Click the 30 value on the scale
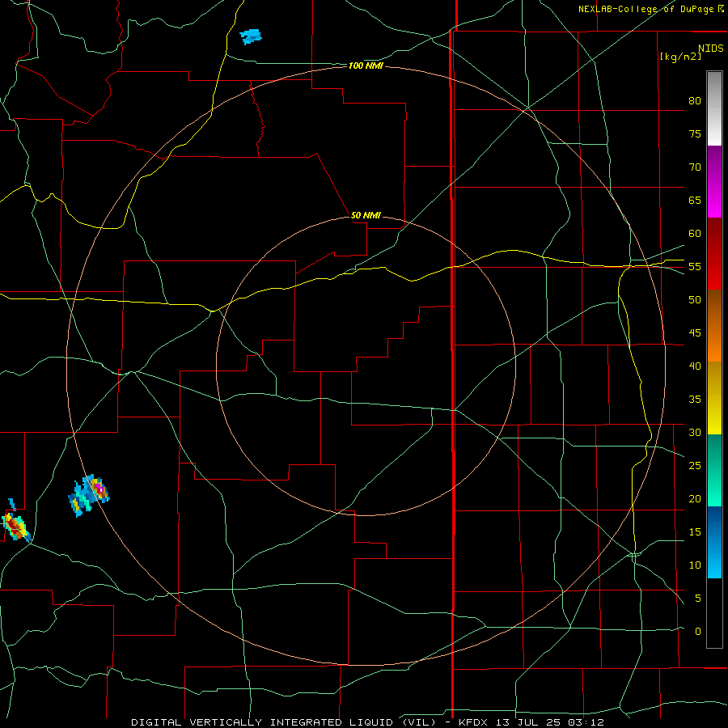 tap(695, 432)
